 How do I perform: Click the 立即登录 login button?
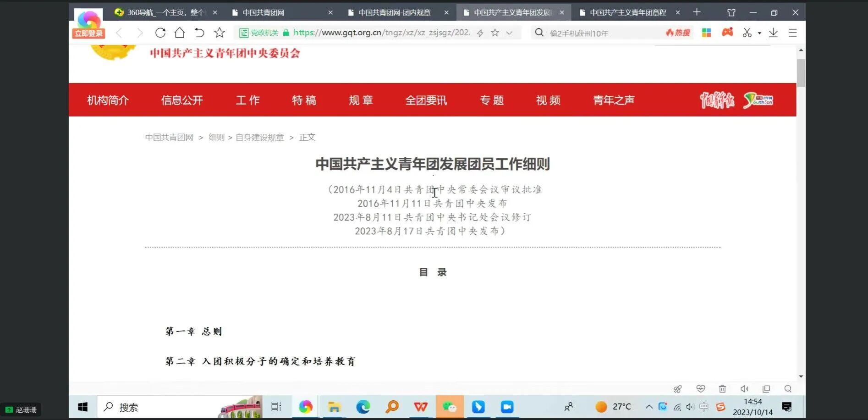tap(88, 33)
